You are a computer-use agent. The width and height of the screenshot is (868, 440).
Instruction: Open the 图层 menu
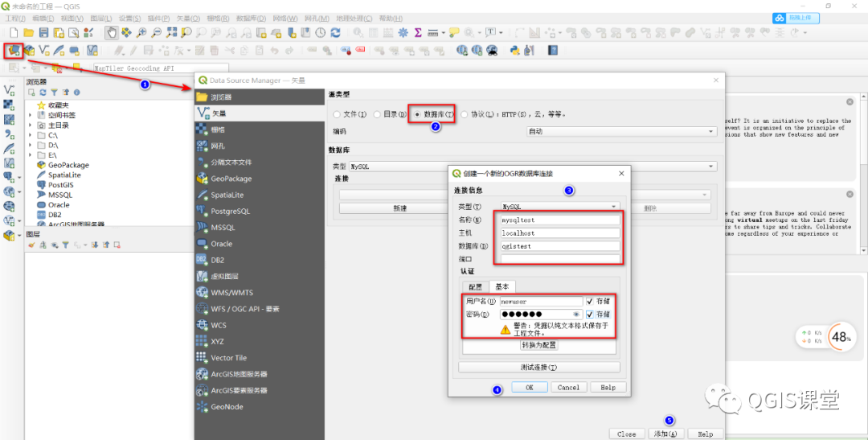[100, 19]
